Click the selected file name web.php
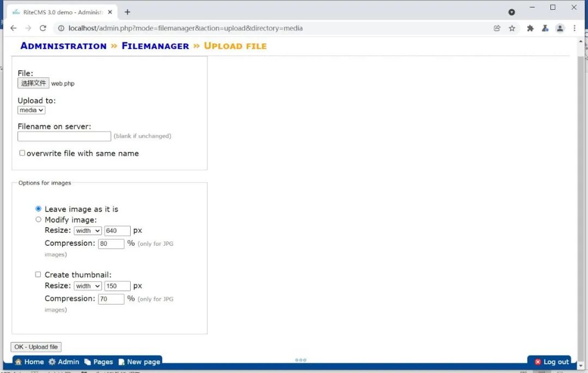The height and width of the screenshot is (373, 588). pos(63,84)
